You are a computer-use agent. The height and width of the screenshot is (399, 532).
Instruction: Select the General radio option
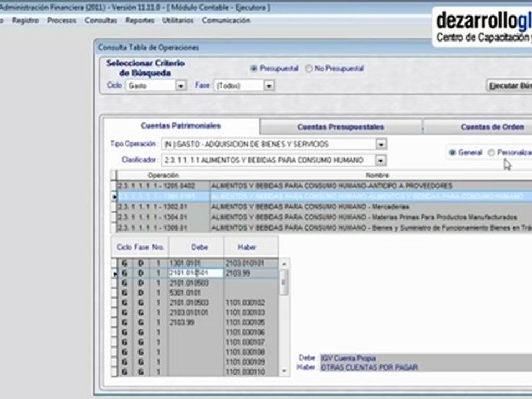[x=452, y=152]
